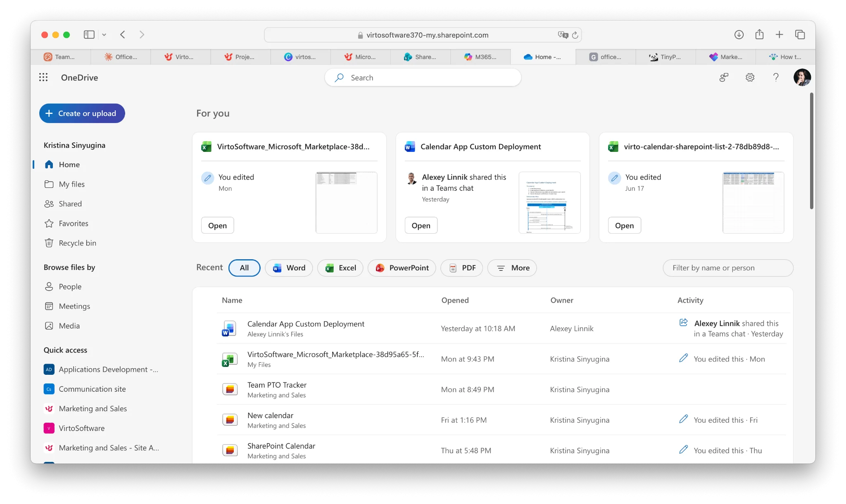Toggle the Safari sidebar icon
This screenshot has height=504, width=846.
click(x=89, y=35)
